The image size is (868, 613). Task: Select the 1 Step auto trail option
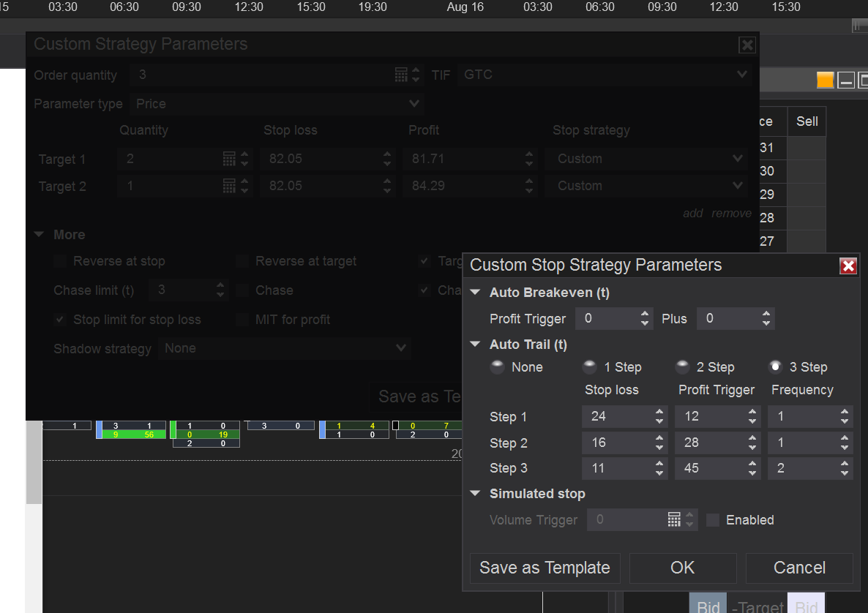(590, 366)
